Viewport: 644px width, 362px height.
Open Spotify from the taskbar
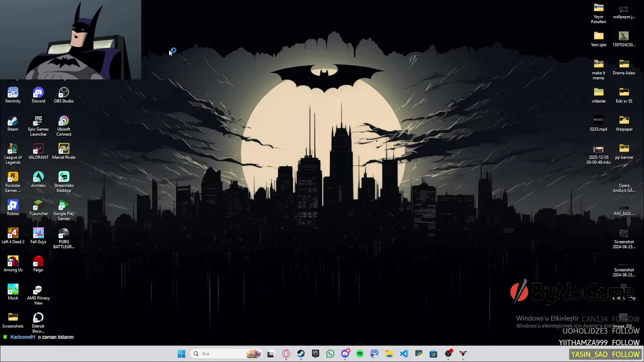click(x=360, y=354)
